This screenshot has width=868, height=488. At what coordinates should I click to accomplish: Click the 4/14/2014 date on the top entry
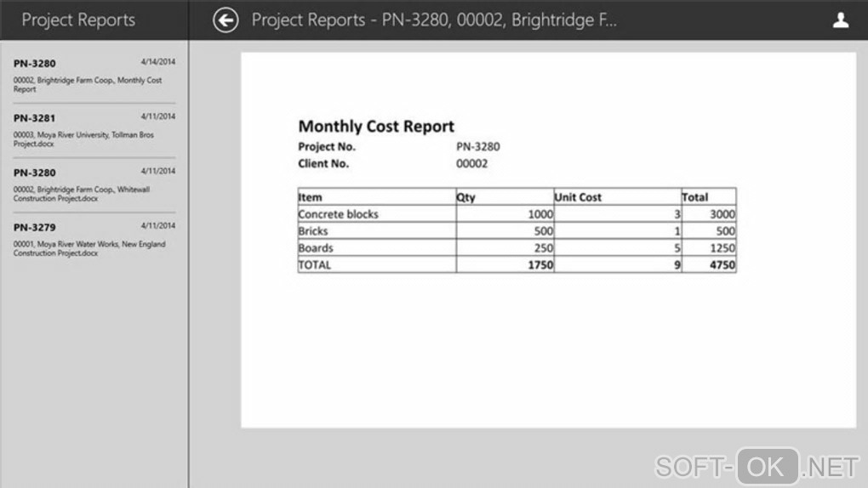[157, 62]
